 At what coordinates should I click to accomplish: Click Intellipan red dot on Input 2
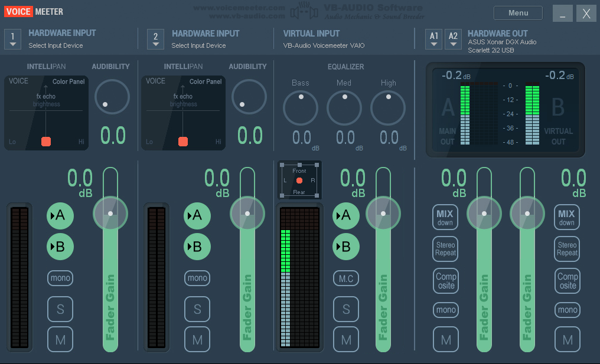[x=183, y=142]
